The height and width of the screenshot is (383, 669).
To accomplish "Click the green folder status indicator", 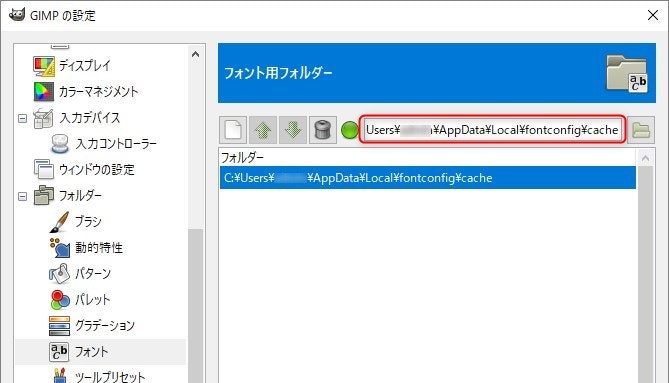I will (x=350, y=130).
